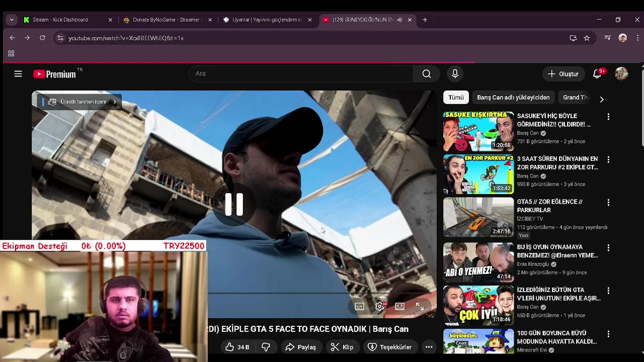
Task: Install app icon in address bar
Action: click(x=573, y=38)
